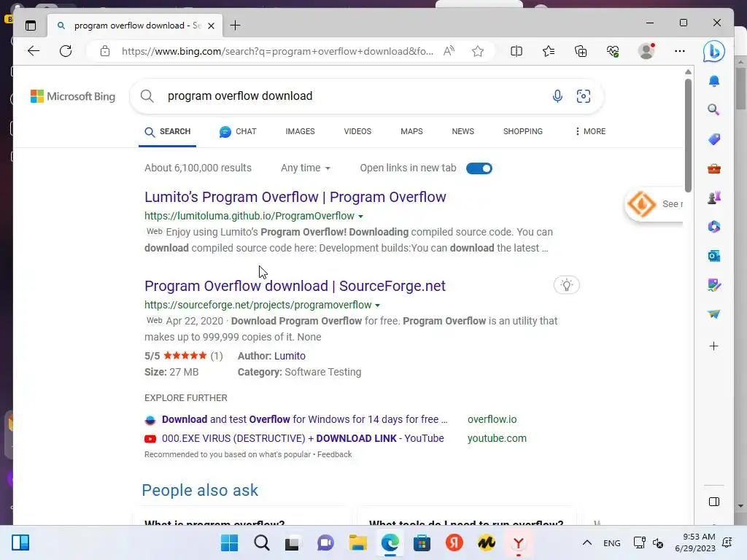Open Microsoft Store from taskbar

[422, 542]
